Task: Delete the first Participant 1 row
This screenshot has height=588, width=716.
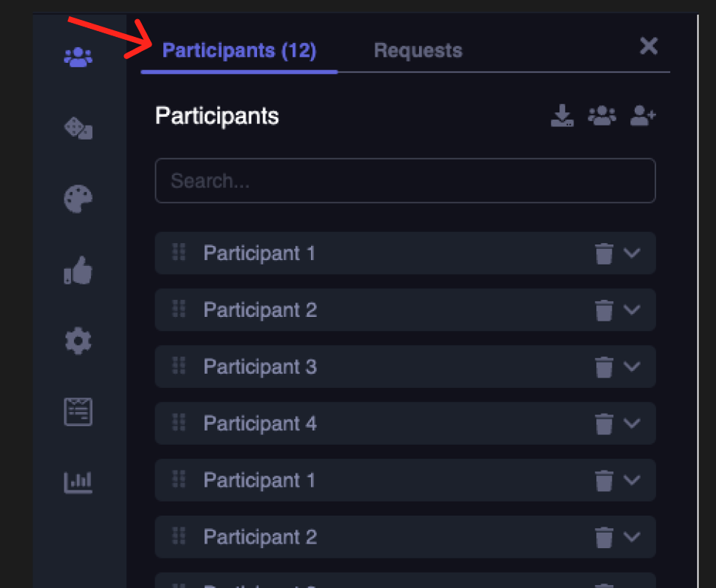Action: coord(604,253)
